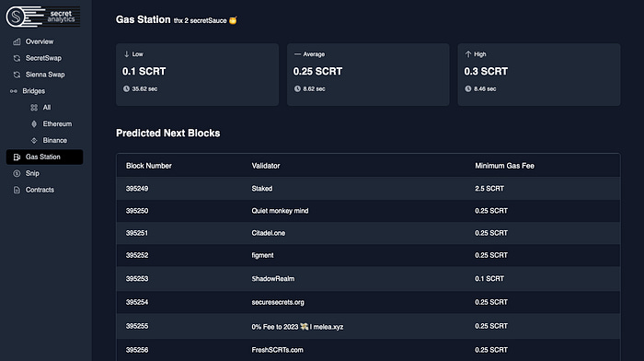Click the clock icon next to 8.46 sec
644x361 pixels.
tap(467, 88)
